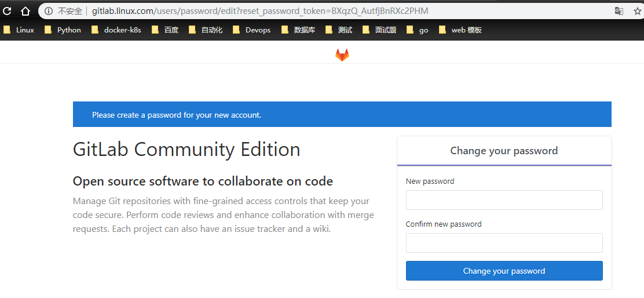Open the go bookmark folder

(418, 30)
